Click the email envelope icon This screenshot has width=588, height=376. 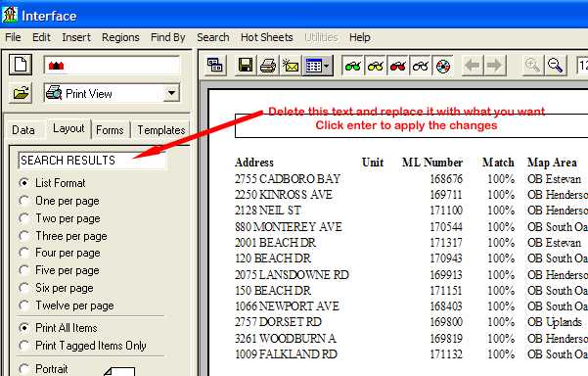[291, 66]
